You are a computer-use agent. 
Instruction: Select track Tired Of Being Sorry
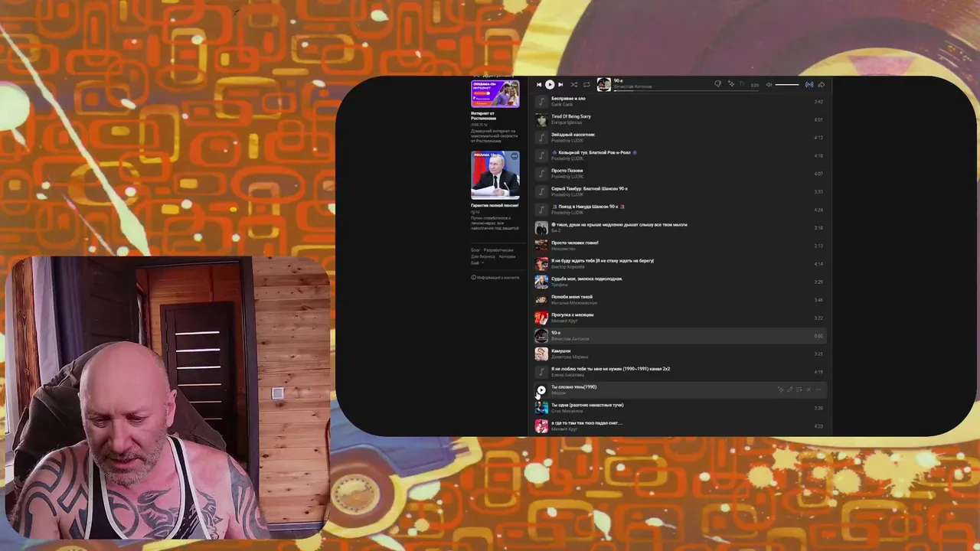tap(571, 116)
